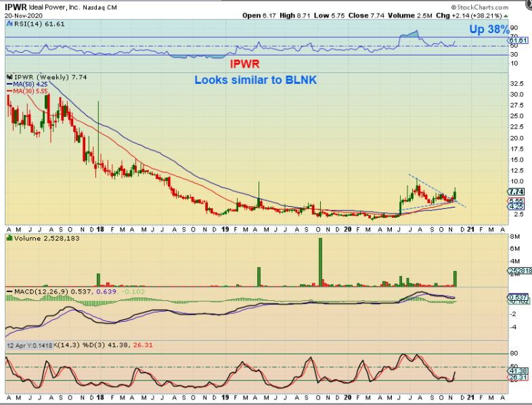This screenshot has height=405, width=532.
Task: Click the 'MA(50) 4.25' legend entry
Action: [x=28, y=84]
